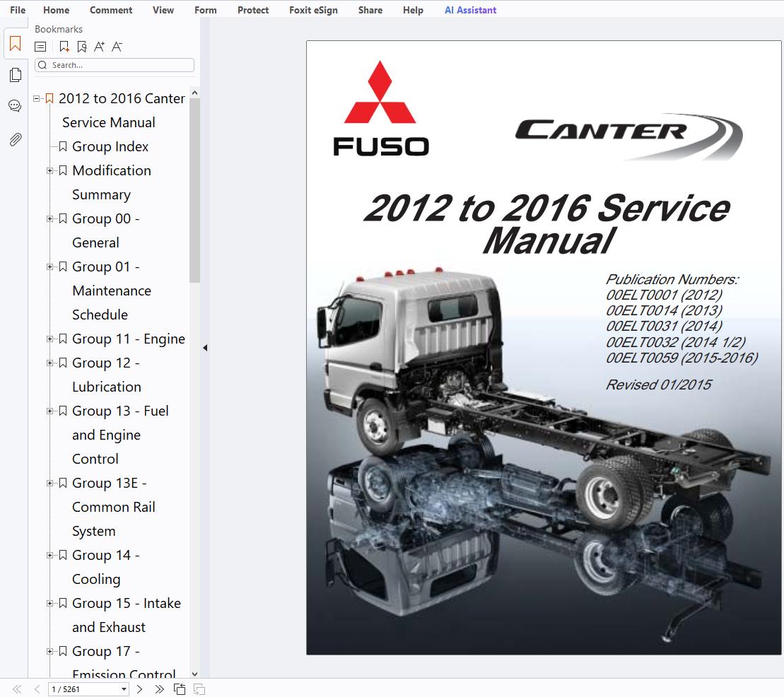784x697 pixels.
Task: Click the find current bookmark icon
Action: 81,47
